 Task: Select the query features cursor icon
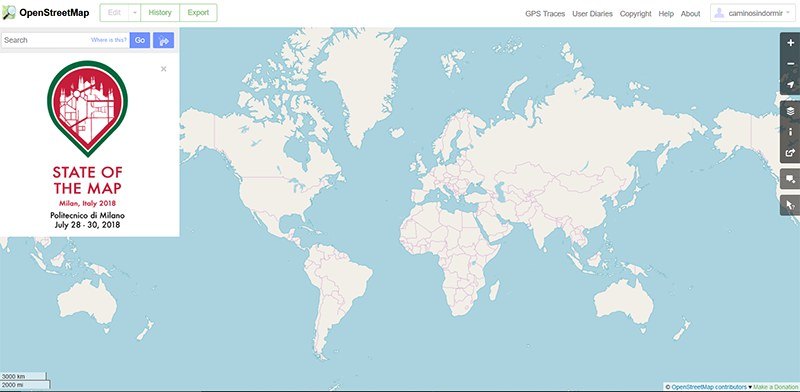790,205
